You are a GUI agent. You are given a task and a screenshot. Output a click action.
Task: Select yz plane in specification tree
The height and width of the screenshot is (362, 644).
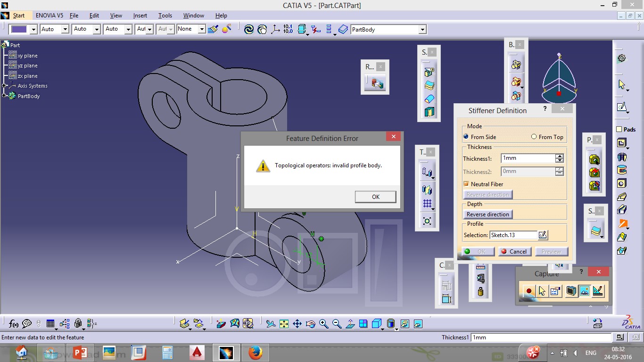27,66
